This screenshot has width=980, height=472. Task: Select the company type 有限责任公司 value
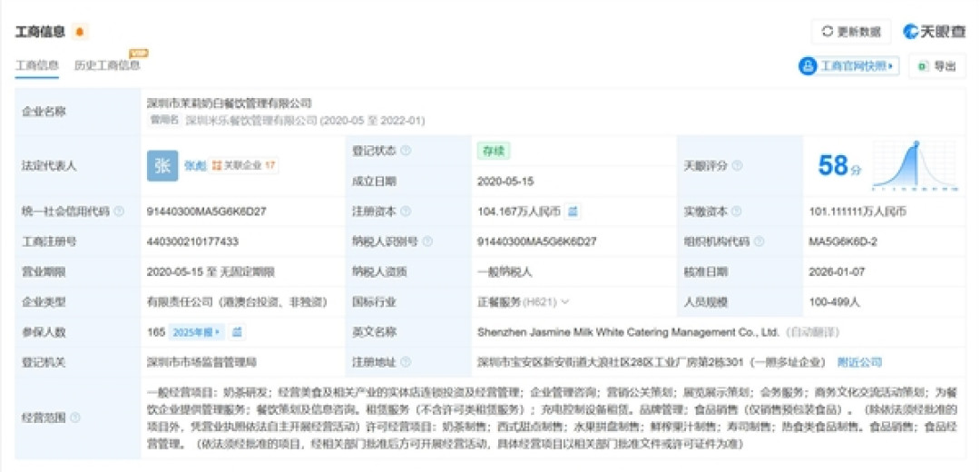click(237, 302)
